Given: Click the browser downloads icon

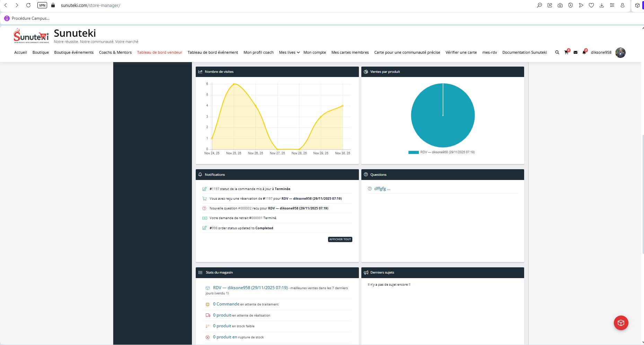Looking at the screenshot, I should pyautogui.click(x=602, y=5).
